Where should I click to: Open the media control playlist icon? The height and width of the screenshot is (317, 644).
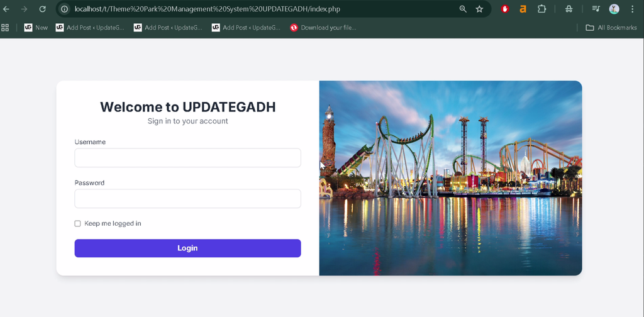click(x=596, y=9)
